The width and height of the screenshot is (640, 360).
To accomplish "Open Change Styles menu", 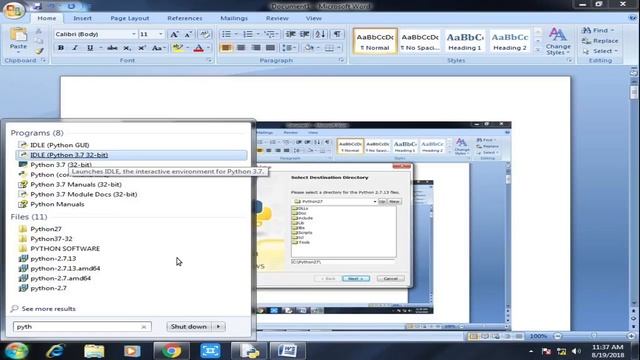I will pyautogui.click(x=558, y=41).
